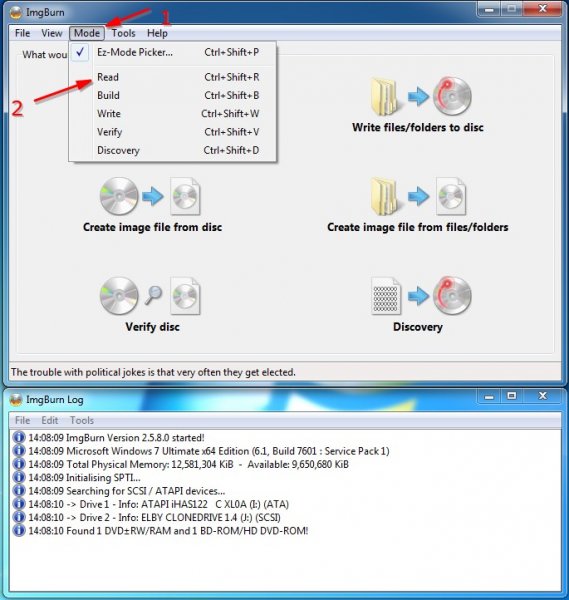Open the File menu in ImgBurn
569x600 pixels.
coord(22,33)
